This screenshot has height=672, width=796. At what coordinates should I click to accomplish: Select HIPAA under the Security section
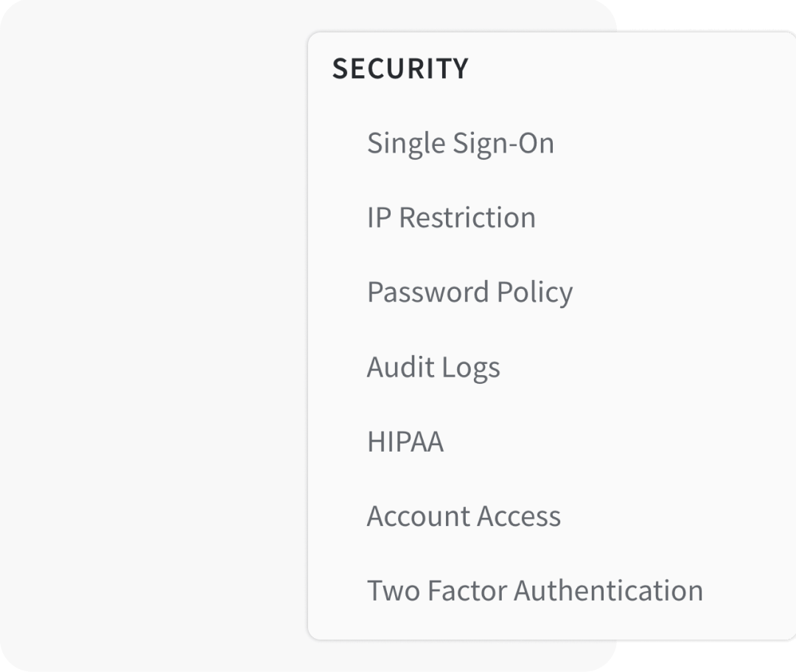[405, 441]
